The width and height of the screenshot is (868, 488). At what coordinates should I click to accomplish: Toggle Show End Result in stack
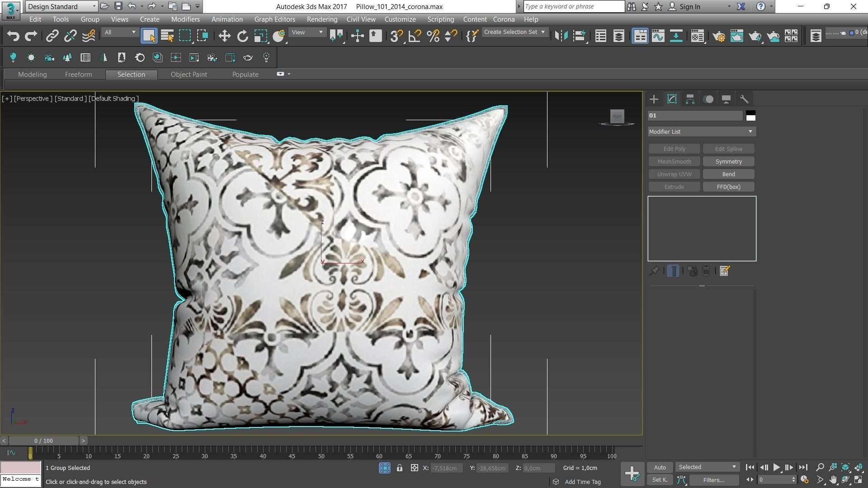point(673,271)
